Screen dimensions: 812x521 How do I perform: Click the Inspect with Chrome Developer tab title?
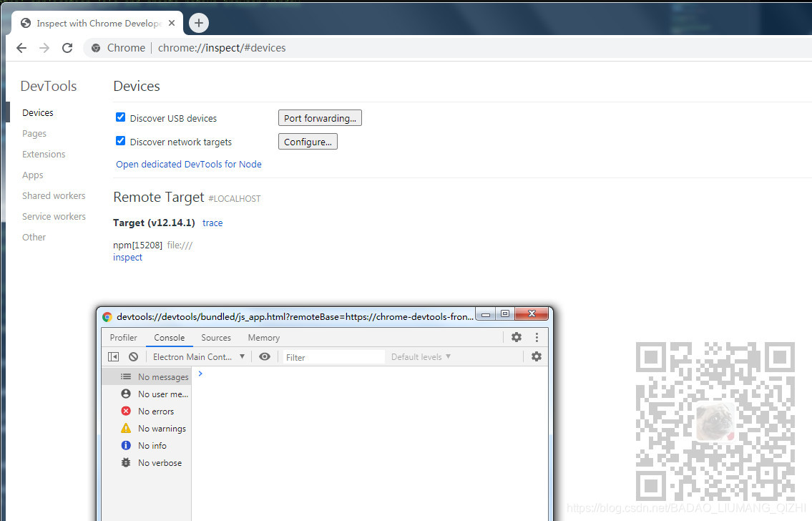99,24
